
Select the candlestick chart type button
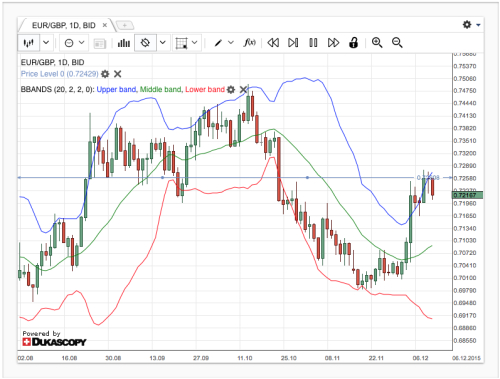(29, 43)
